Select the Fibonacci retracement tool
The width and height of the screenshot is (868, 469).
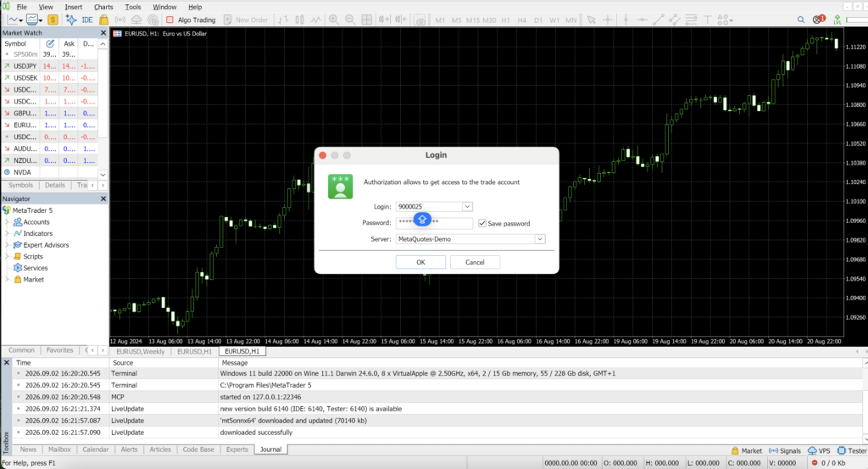tap(691, 20)
